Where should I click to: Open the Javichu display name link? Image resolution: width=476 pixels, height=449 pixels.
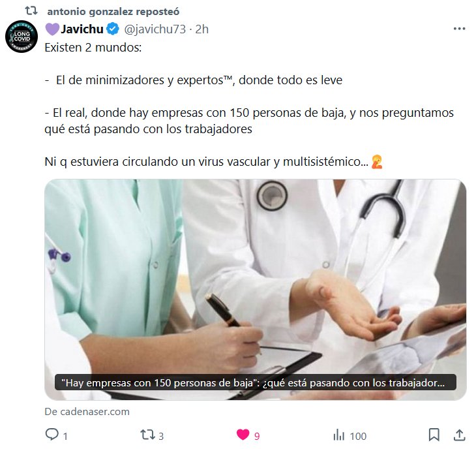(x=82, y=29)
